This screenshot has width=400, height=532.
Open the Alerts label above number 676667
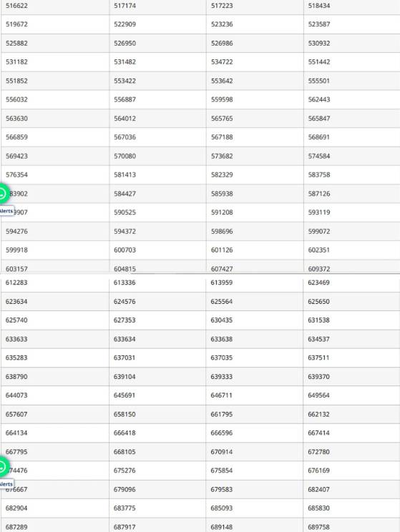point(6,484)
